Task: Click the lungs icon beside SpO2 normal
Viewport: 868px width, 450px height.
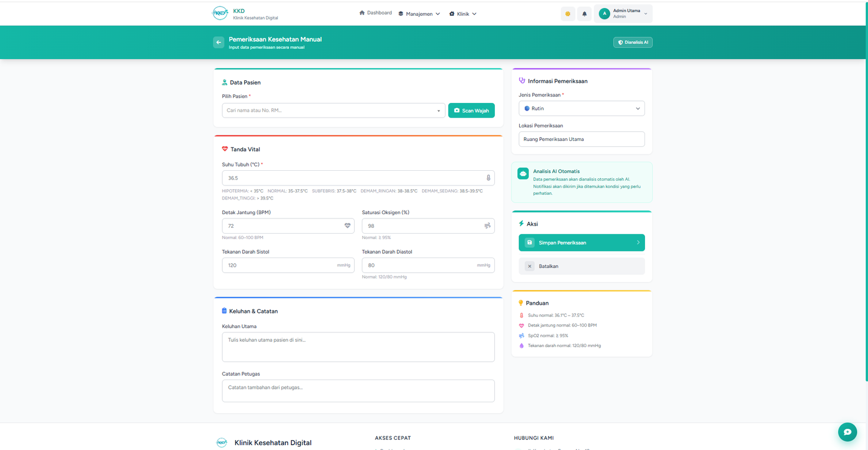Action: pos(521,336)
